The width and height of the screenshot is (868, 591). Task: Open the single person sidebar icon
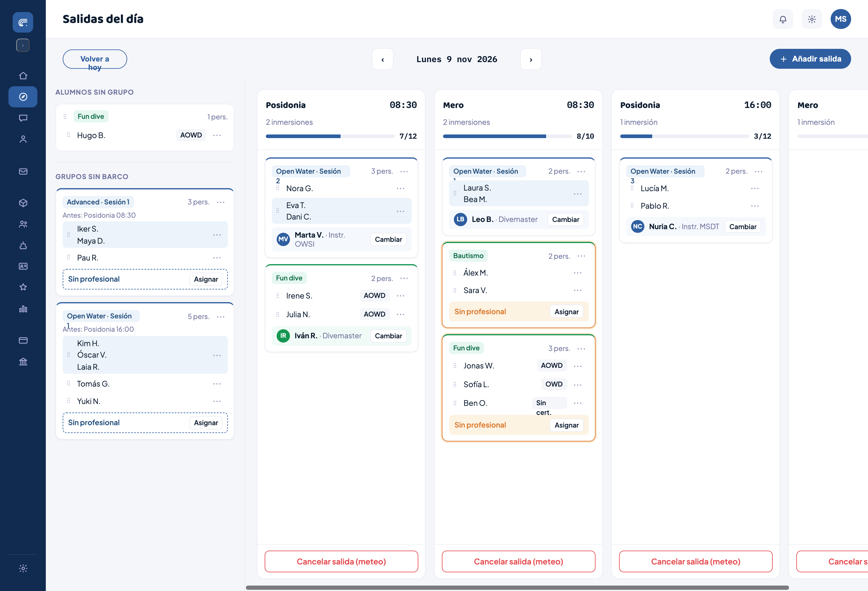pos(23,139)
